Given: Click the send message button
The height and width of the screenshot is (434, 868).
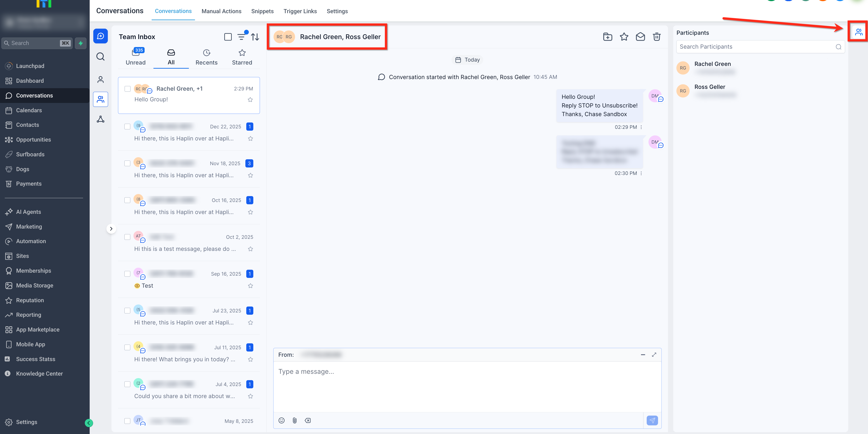Looking at the screenshot, I should coord(652,420).
